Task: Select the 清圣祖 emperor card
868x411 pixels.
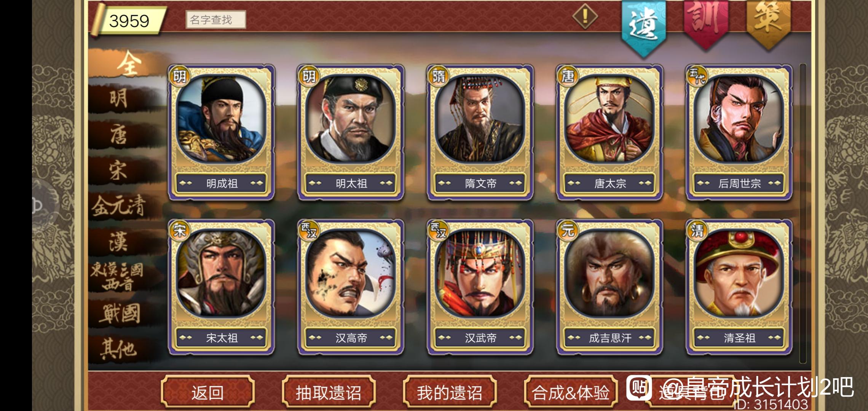Action: [x=739, y=287]
